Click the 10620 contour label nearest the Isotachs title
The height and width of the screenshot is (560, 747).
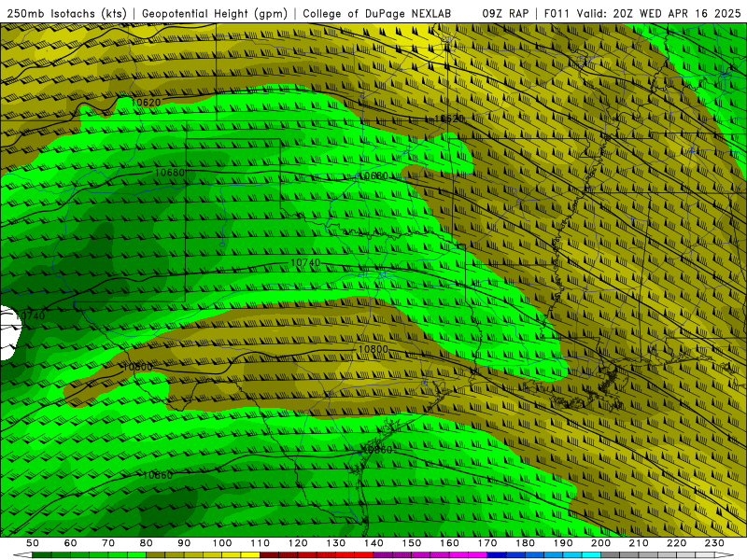point(146,103)
